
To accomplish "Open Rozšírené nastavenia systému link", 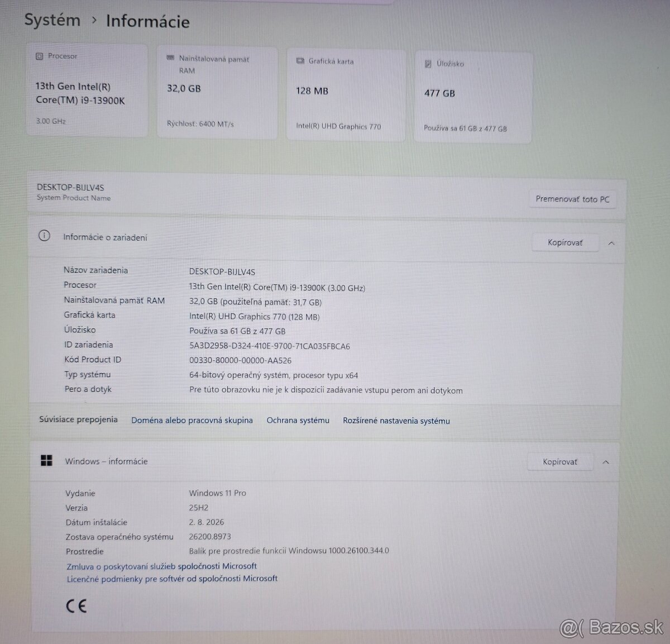I will pyautogui.click(x=396, y=421).
